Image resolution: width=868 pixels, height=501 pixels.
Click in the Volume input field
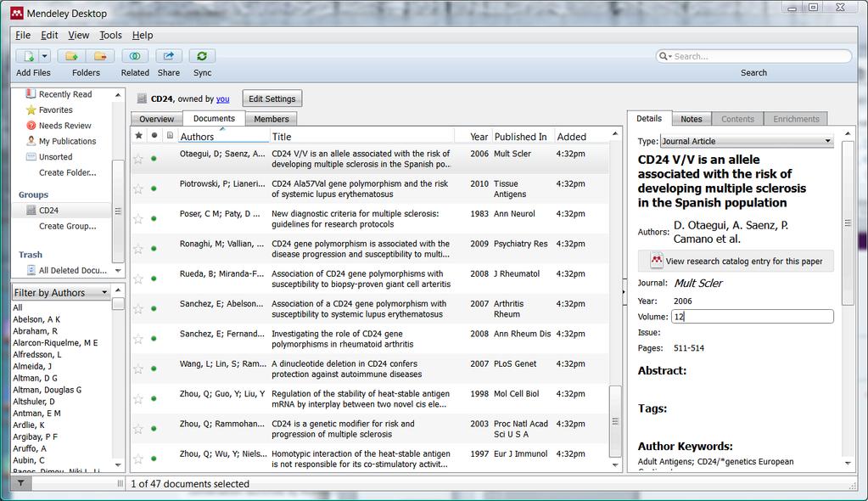pyautogui.click(x=753, y=317)
